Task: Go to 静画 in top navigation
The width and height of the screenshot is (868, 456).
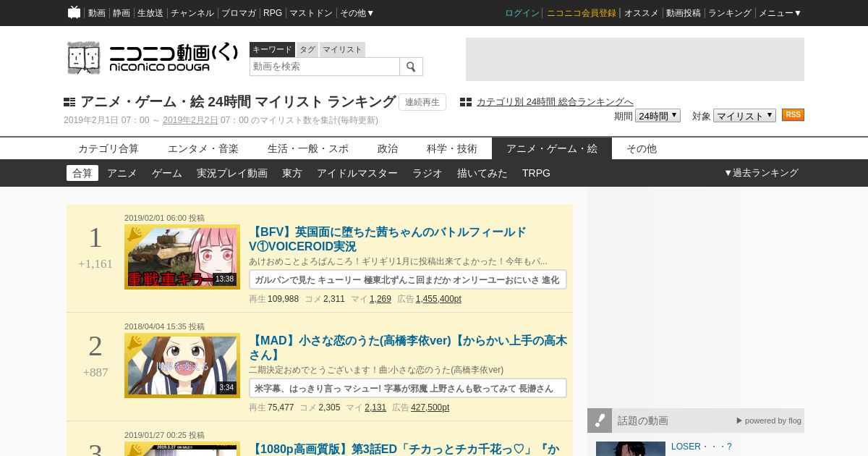Action: click(122, 13)
